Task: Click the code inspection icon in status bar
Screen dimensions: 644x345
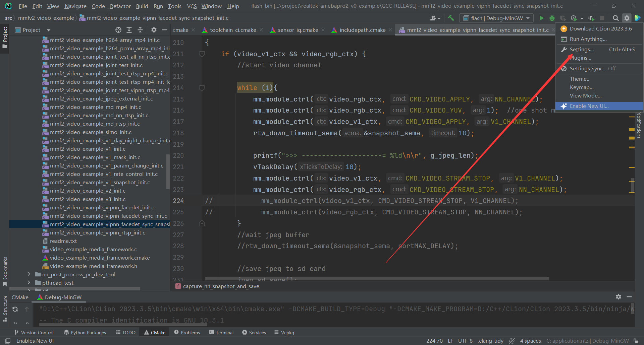Action: coord(512,341)
